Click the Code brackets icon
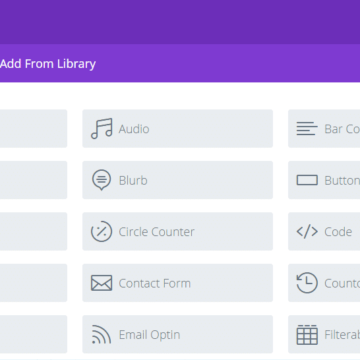The image size is (360, 360). coord(307,231)
